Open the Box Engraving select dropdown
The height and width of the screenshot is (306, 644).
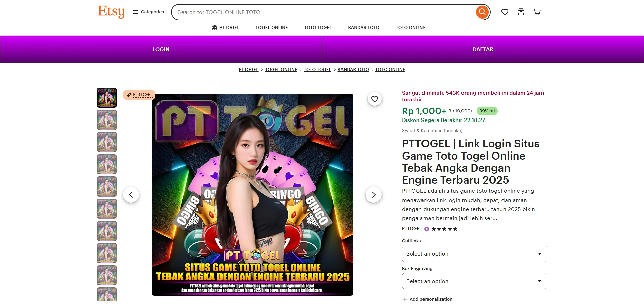click(x=474, y=281)
